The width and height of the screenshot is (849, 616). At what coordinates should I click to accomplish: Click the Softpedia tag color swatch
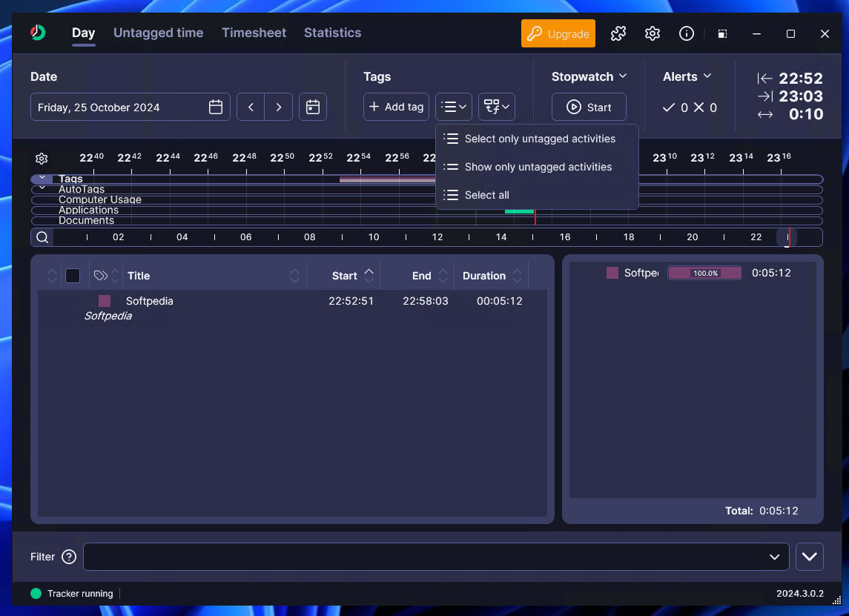click(105, 301)
